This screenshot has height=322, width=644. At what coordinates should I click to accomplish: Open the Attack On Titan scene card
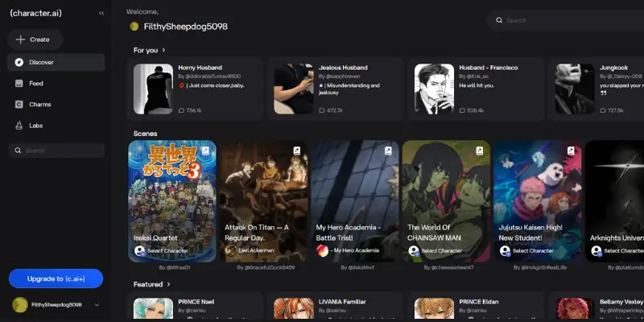pos(263,201)
